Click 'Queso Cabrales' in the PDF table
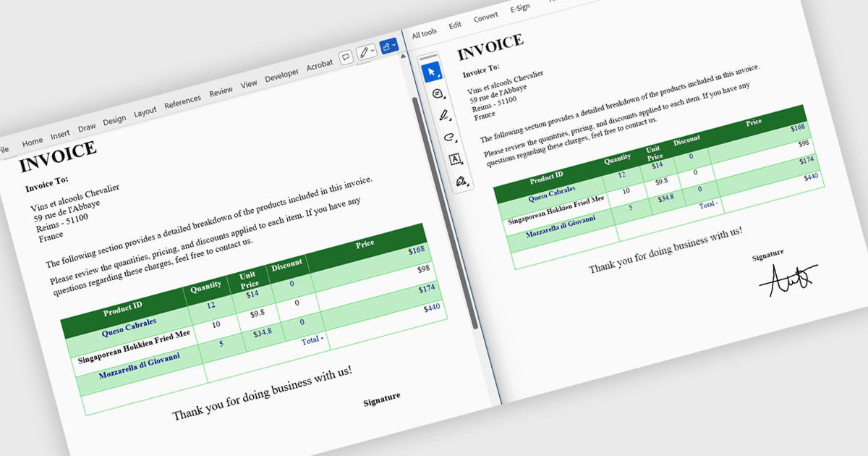The image size is (868, 456). coord(552,193)
